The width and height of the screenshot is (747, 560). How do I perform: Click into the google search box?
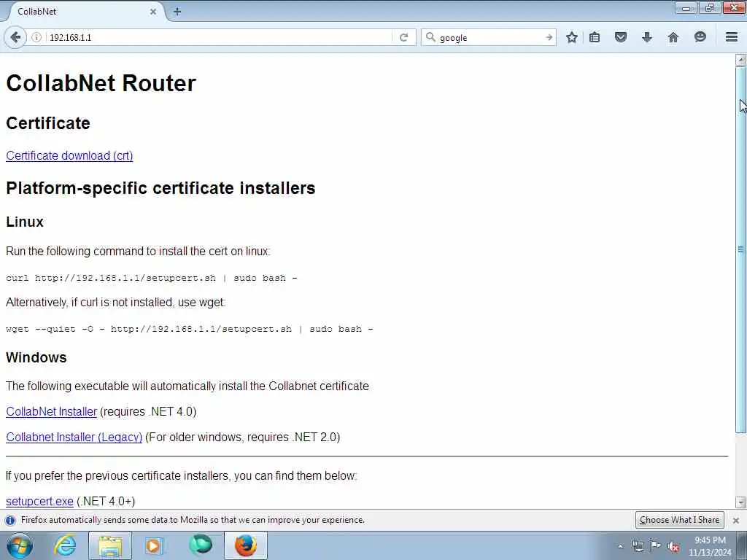point(491,37)
